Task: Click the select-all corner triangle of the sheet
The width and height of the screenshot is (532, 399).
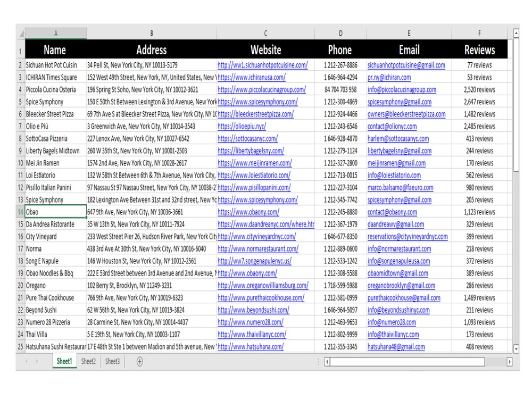Action: pos(21,34)
